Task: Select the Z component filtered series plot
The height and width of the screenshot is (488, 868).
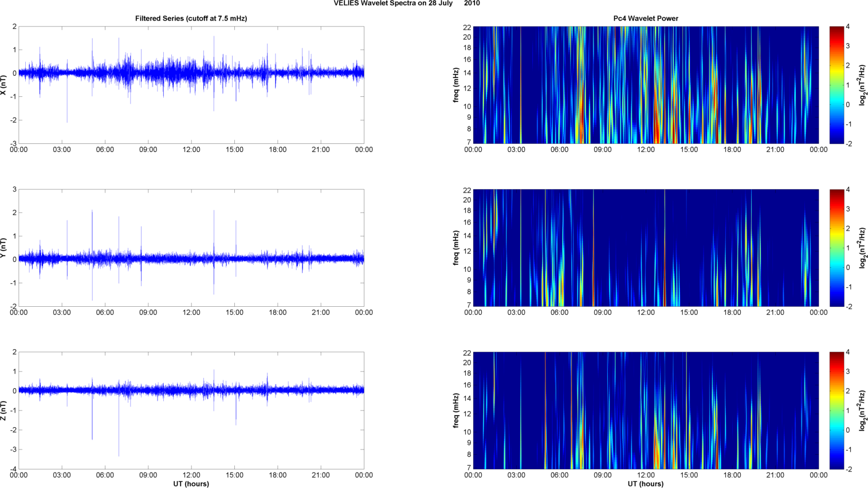Action: point(191,411)
